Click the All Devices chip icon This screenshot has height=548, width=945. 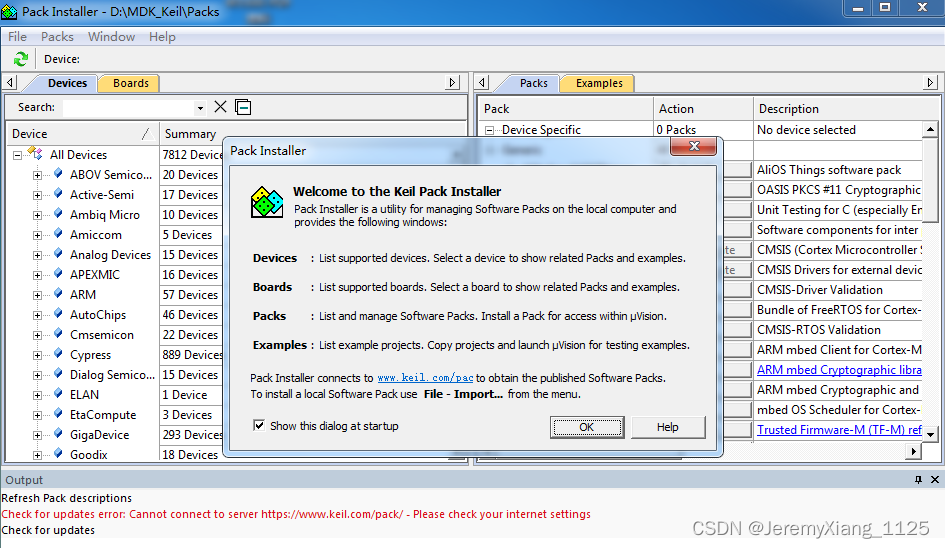[36, 154]
